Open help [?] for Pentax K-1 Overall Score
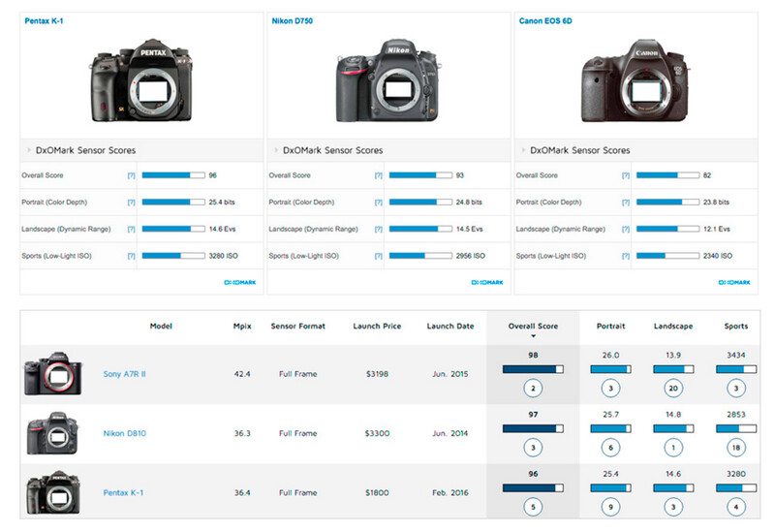This screenshot has width=775, height=532. (x=131, y=175)
